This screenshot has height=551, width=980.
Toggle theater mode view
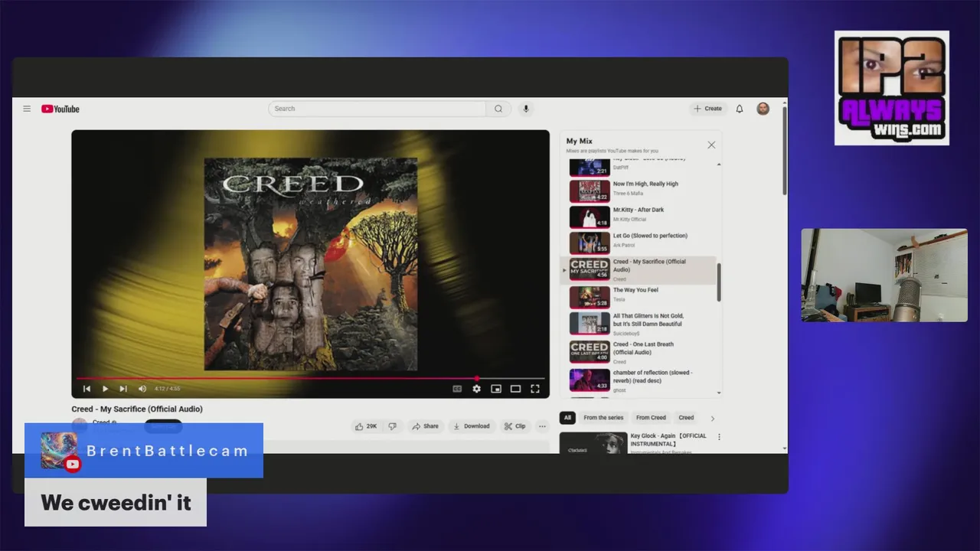[x=515, y=389]
